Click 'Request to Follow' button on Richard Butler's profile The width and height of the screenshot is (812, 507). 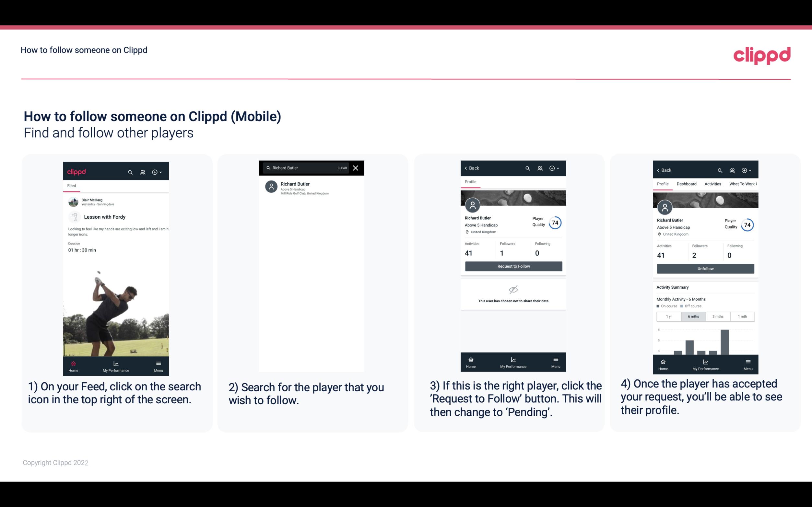513,266
